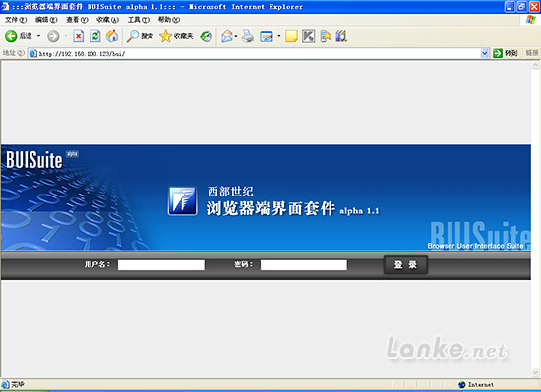541x392 pixels.
Task: Open Search with the magnifier icon
Action: click(133, 36)
